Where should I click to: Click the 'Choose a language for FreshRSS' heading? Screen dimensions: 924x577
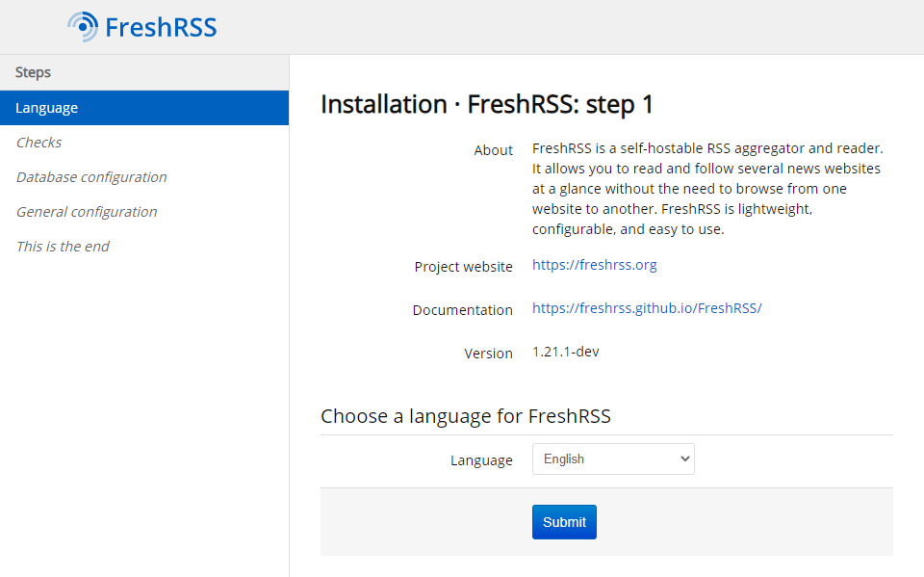(465, 415)
